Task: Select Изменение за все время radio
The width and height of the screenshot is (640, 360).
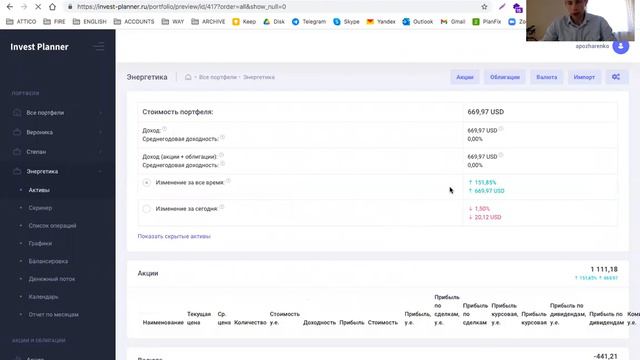Action: (x=147, y=182)
